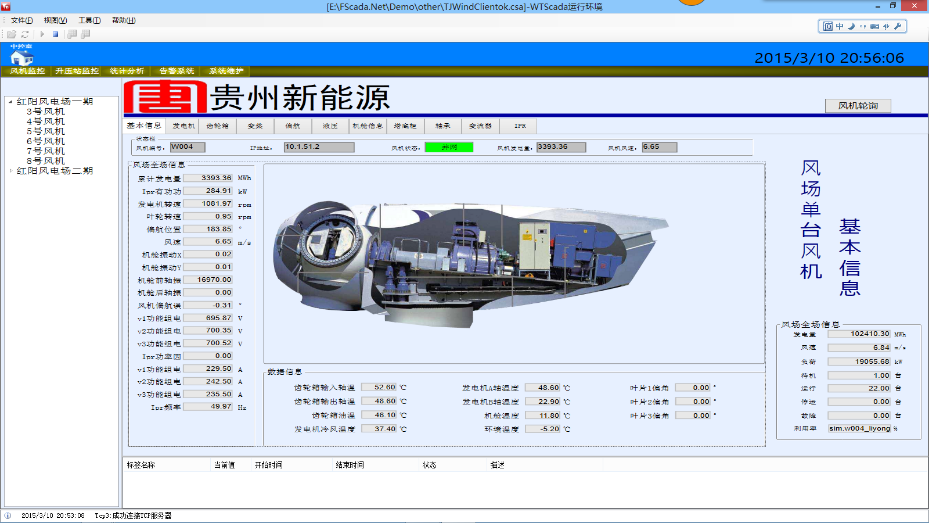Select 3号风机 in the tree
The image size is (930, 523).
[46, 111]
